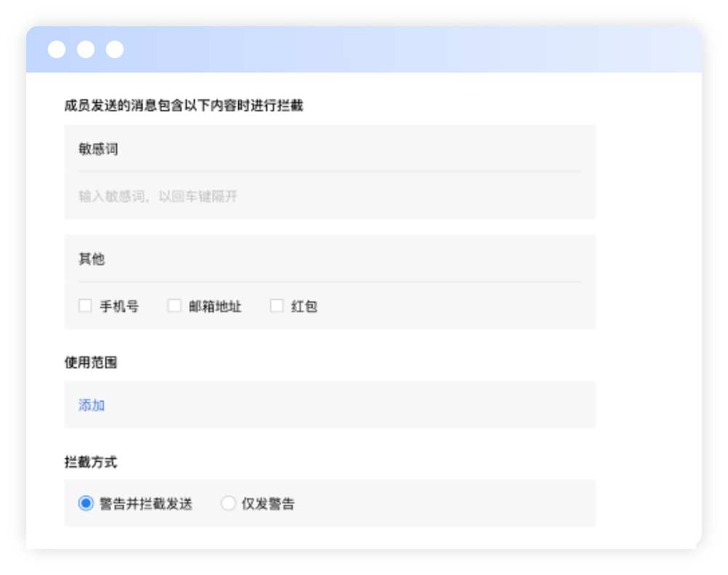Click the 成员发送的消息 heading at top
Image resolution: width=728 pixels, height=575 pixels.
[183, 105]
